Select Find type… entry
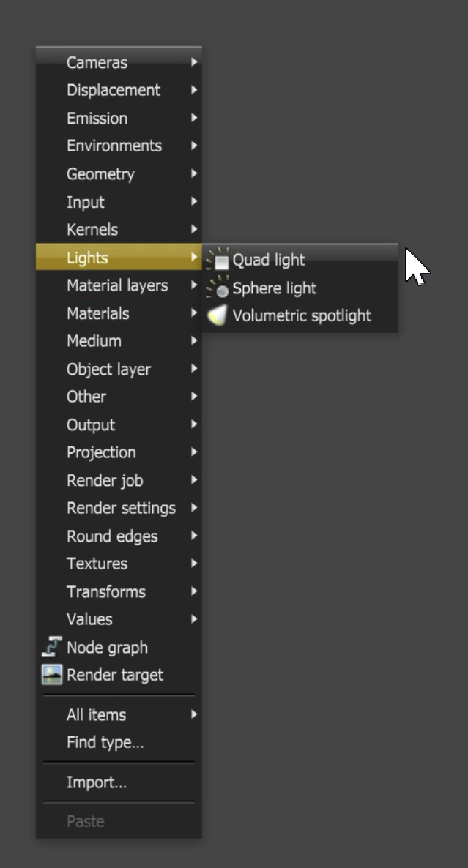Image resolution: width=468 pixels, height=868 pixels. pos(105,742)
